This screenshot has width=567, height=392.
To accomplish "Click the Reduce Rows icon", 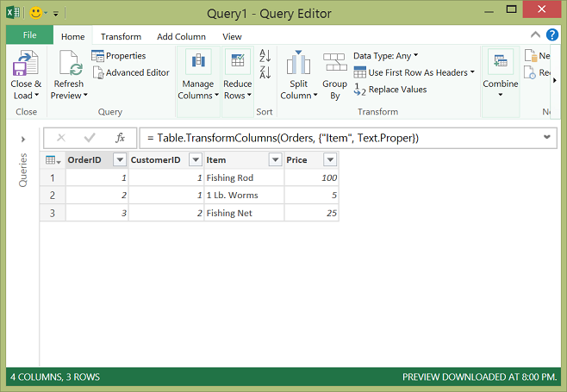I will [x=238, y=64].
